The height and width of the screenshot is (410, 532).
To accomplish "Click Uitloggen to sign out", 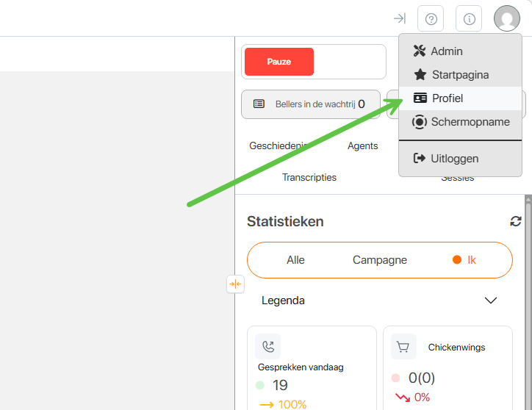I will (x=455, y=158).
